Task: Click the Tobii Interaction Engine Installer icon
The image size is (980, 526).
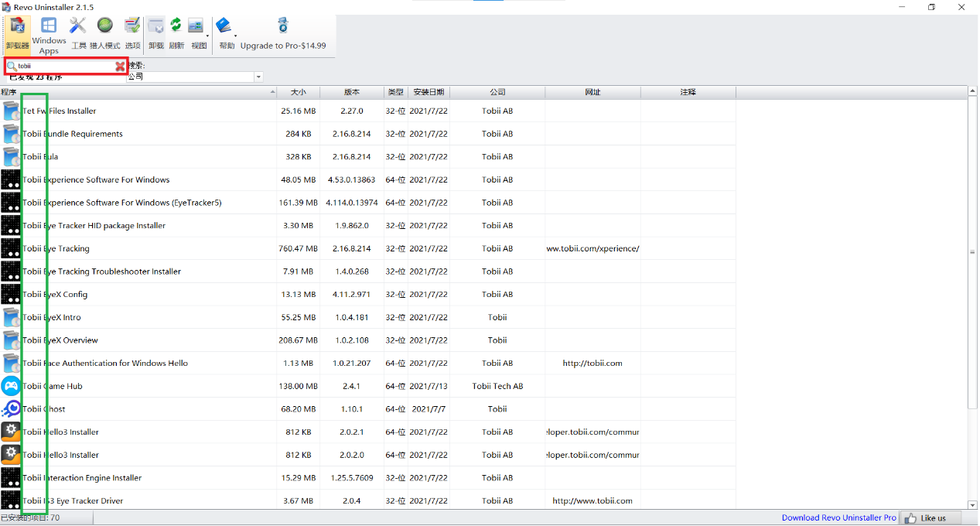Action: (11, 478)
